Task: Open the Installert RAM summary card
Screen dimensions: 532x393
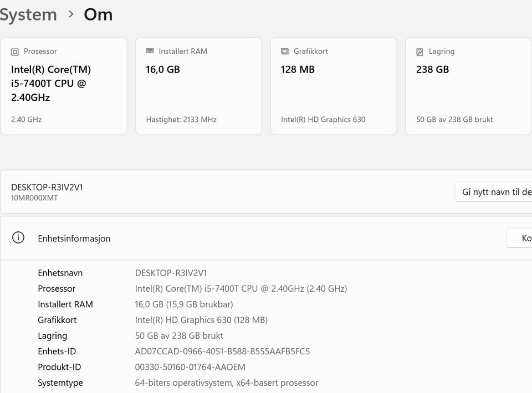Action: coord(198,86)
